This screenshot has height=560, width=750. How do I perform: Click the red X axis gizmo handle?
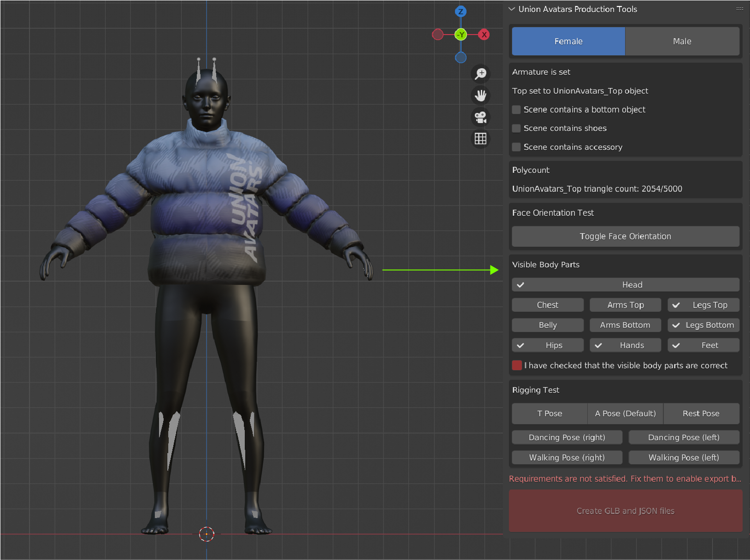coord(484,35)
